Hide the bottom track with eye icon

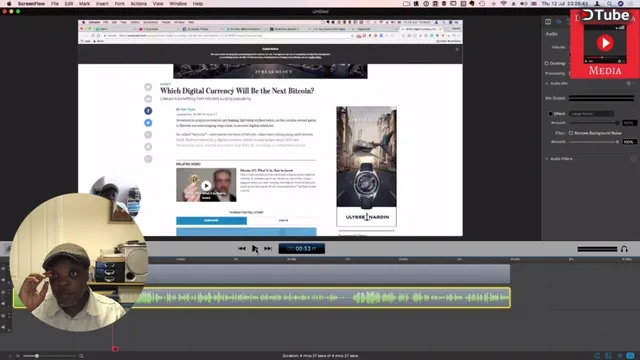[3, 316]
